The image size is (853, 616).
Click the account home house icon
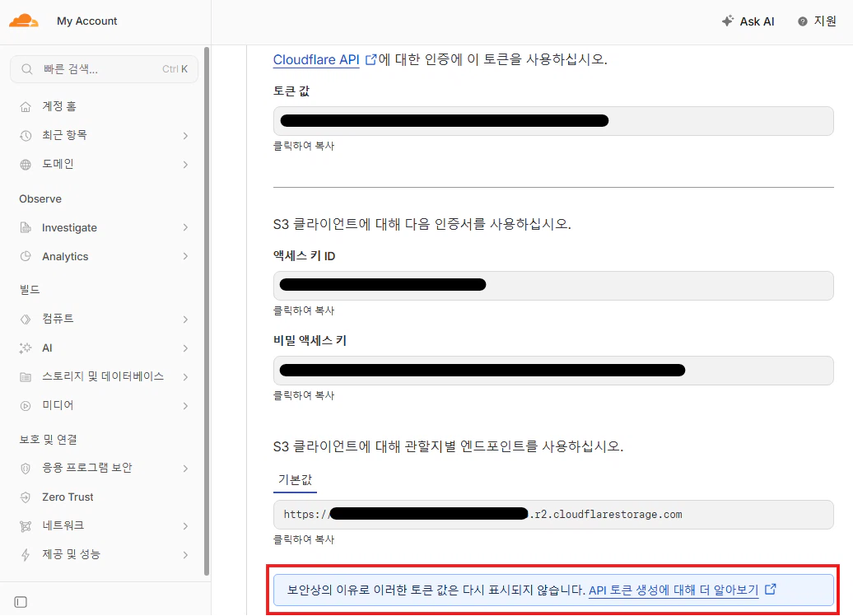click(x=26, y=107)
